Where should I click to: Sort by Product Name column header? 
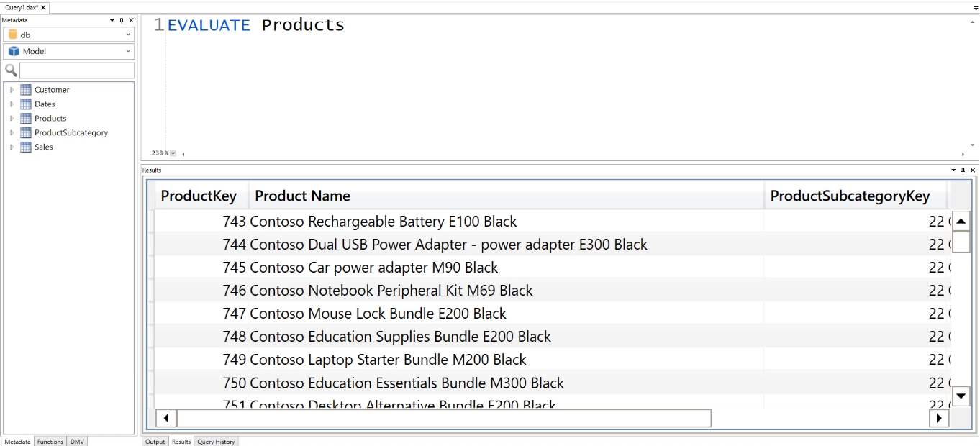[x=507, y=196]
